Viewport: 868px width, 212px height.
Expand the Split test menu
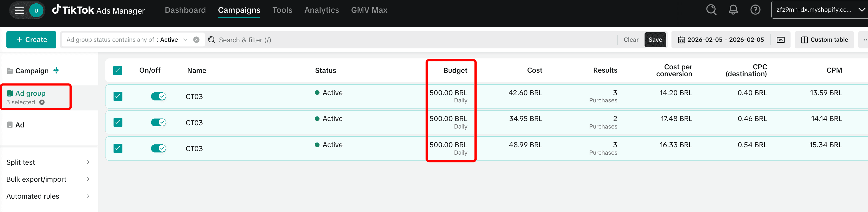pos(48,162)
